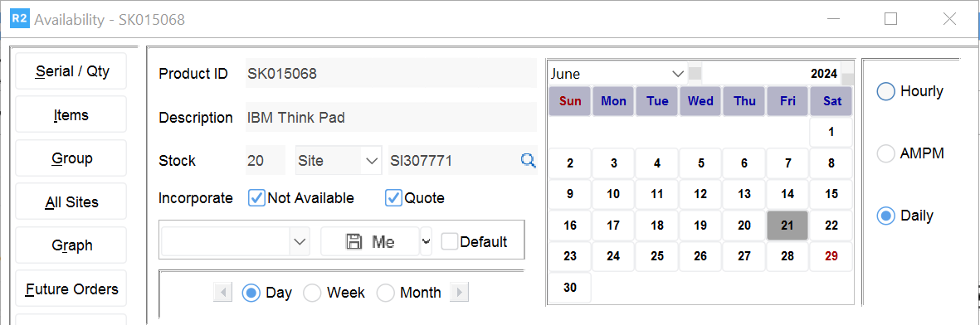
Task: Open the Graph view
Action: [71, 245]
